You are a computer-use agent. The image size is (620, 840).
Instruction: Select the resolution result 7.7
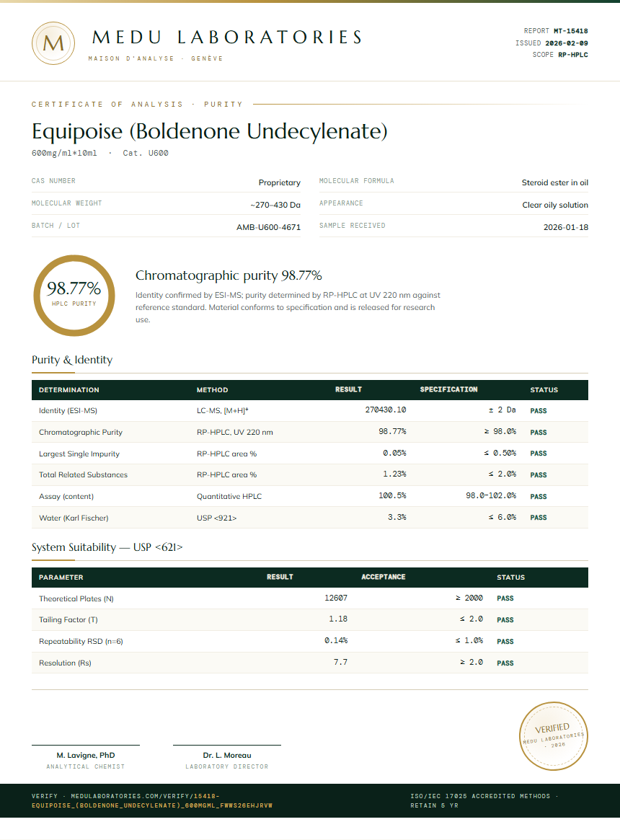pos(341,662)
